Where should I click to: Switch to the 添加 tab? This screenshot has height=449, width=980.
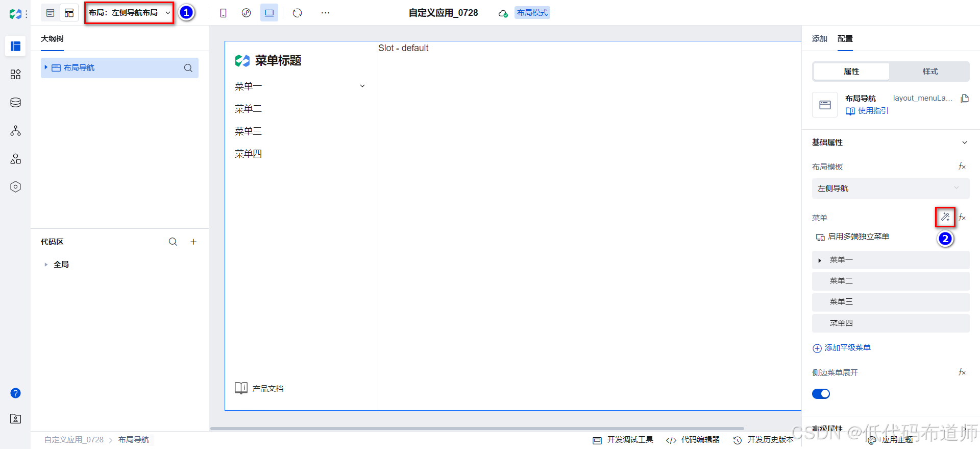pos(820,39)
